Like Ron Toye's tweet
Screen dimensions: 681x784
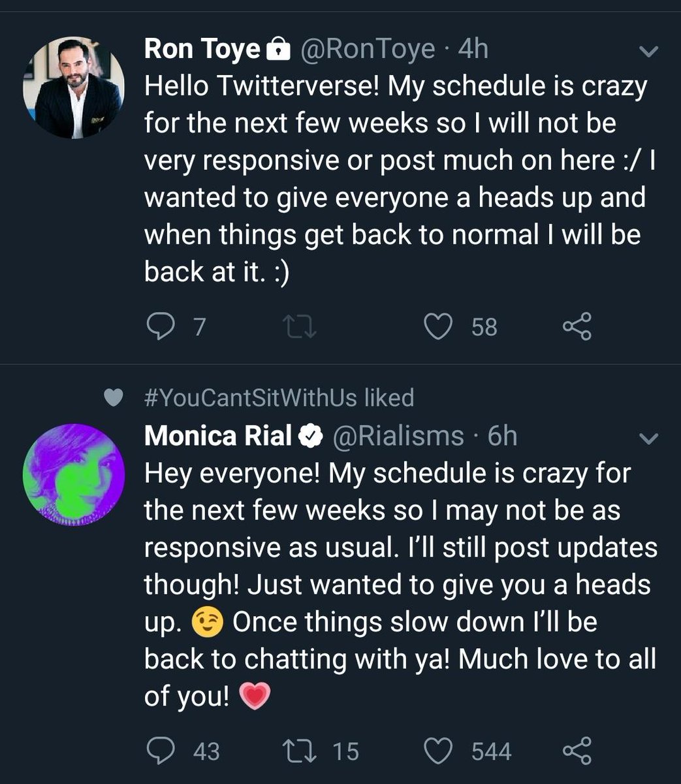pyautogui.click(x=439, y=326)
